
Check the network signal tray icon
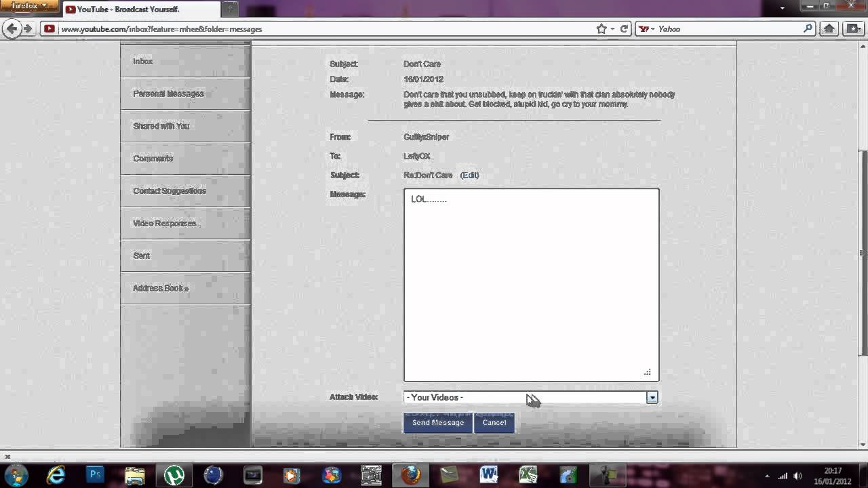[783, 476]
